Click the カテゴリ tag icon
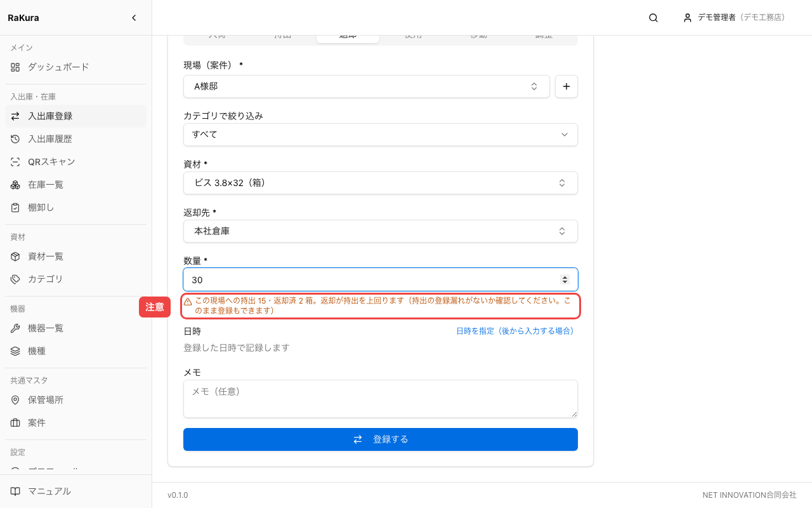This screenshot has width=812, height=508. click(x=15, y=279)
